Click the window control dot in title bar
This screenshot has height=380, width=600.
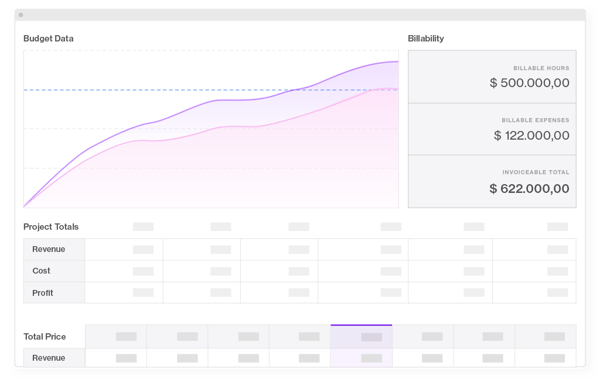click(x=21, y=15)
